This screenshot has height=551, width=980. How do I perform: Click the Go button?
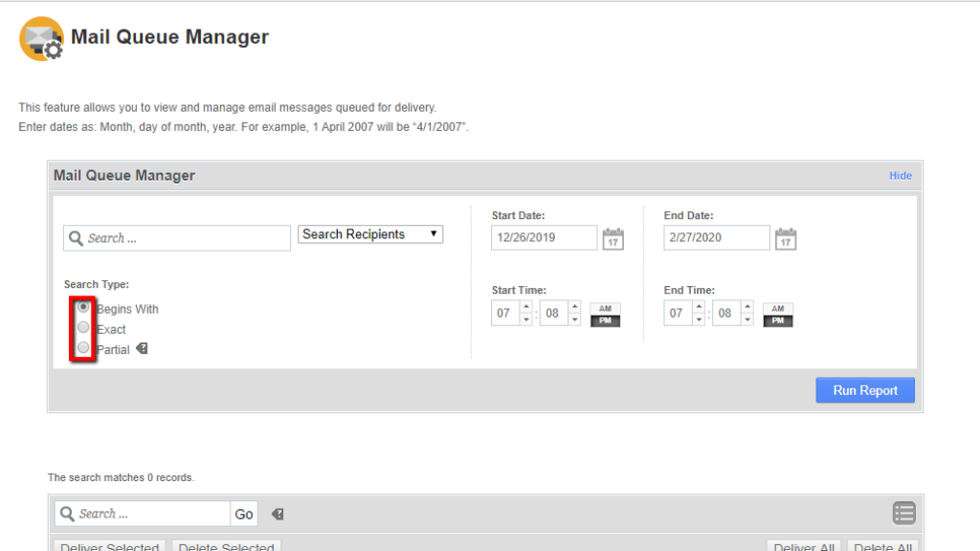[244, 514]
